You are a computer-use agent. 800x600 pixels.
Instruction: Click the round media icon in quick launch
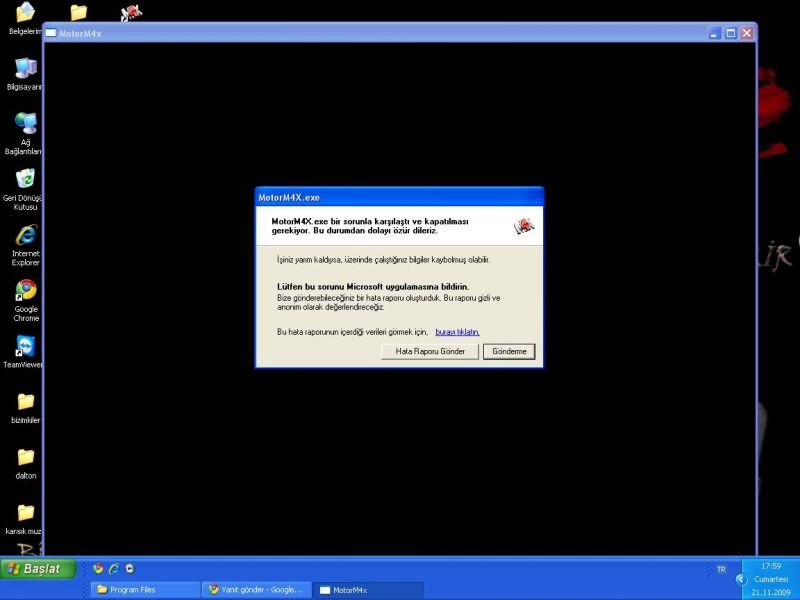tap(130, 568)
